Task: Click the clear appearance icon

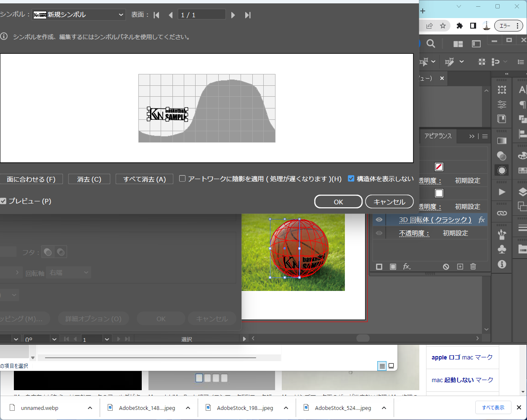Action: pyautogui.click(x=446, y=267)
